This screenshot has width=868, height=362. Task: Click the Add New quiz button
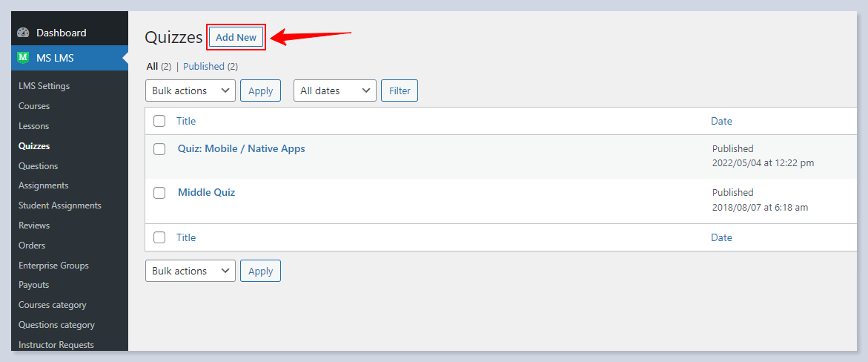pos(236,37)
